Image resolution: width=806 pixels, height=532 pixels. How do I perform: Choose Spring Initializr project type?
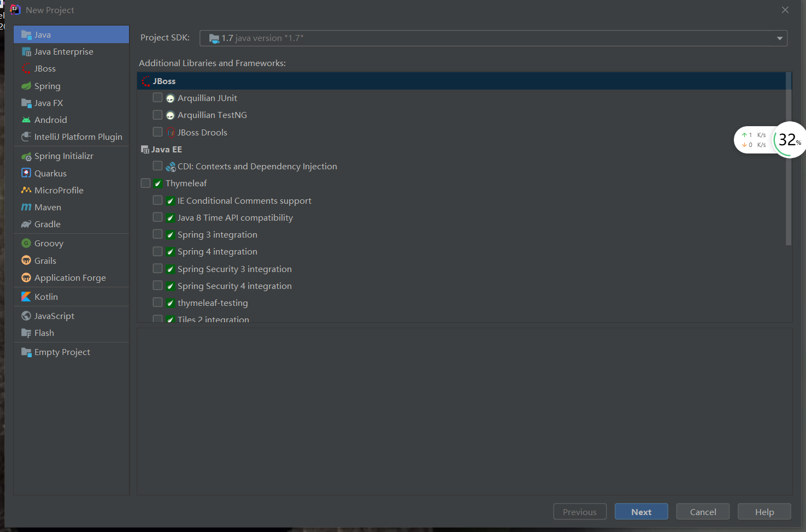click(x=71, y=156)
